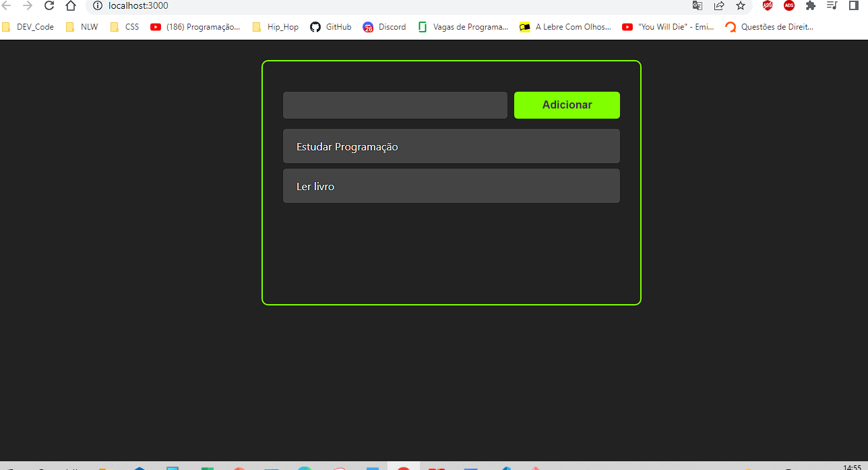The image size is (868, 470).
Task: Click the new task input field
Action: [395, 105]
